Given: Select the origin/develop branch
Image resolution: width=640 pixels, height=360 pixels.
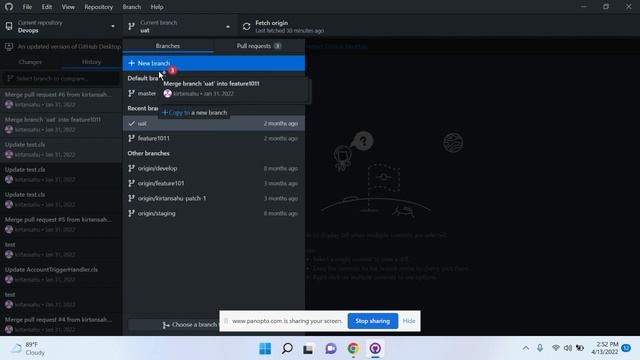Looking at the screenshot, I should pyautogui.click(x=213, y=168).
